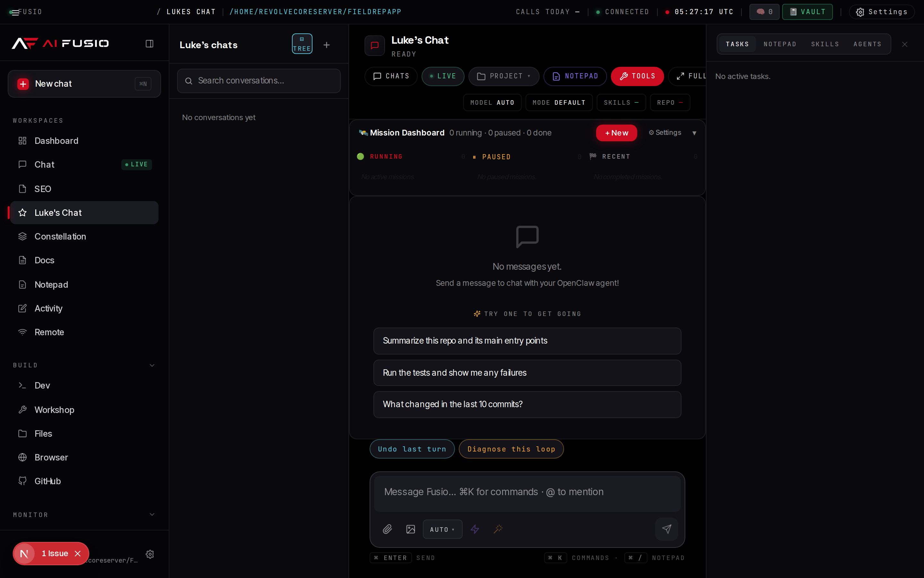Open the AUTO model dropdown in composer
The image size is (924, 578).
[x=442, y=530]
